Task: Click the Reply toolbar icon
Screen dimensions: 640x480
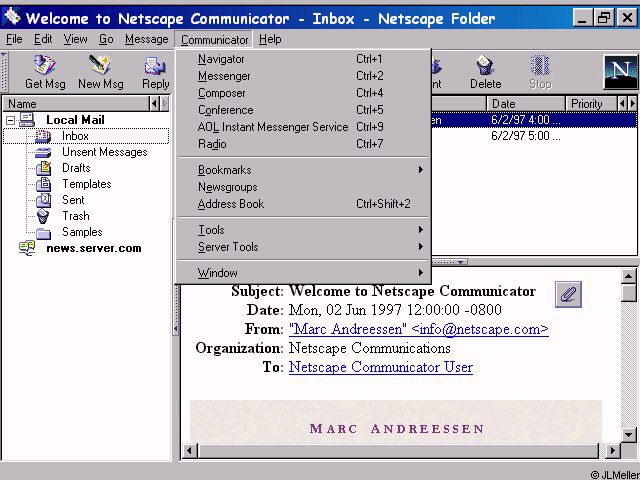Action: pos(155,65)
